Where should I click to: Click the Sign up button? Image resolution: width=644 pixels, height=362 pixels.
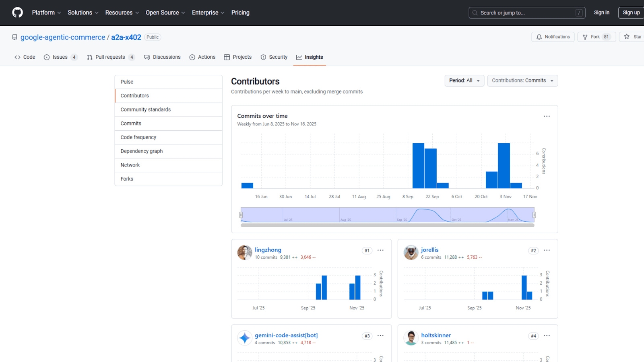coord(631,12)
